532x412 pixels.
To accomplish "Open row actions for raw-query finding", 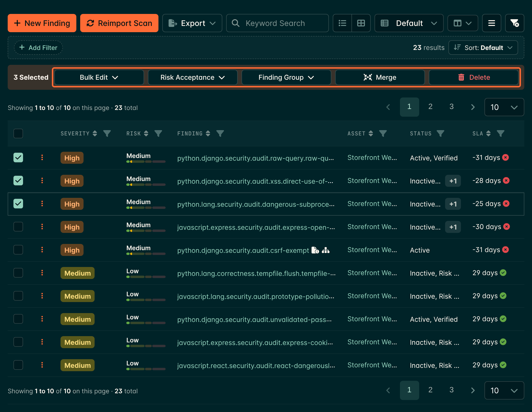I will click(42, 158).
